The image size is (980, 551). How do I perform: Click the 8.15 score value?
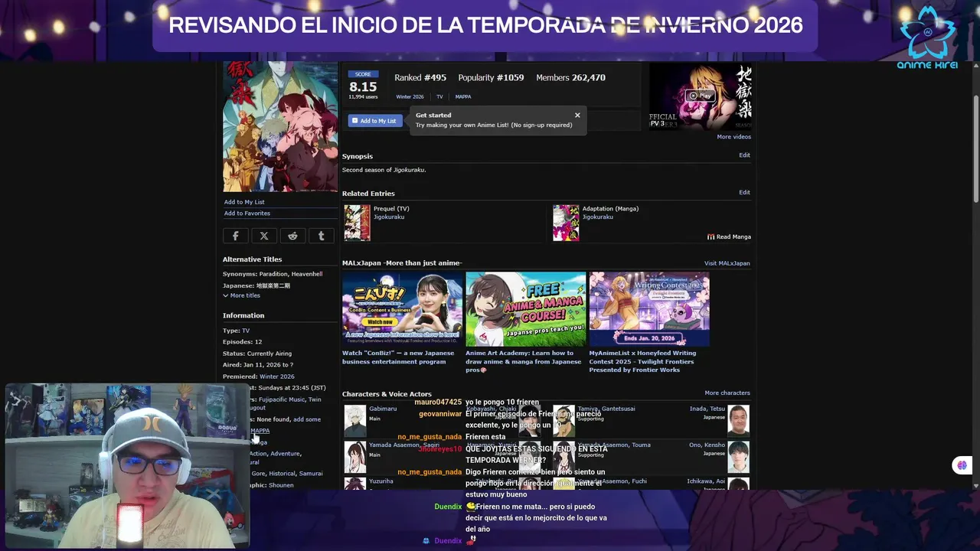click(363, 87)
